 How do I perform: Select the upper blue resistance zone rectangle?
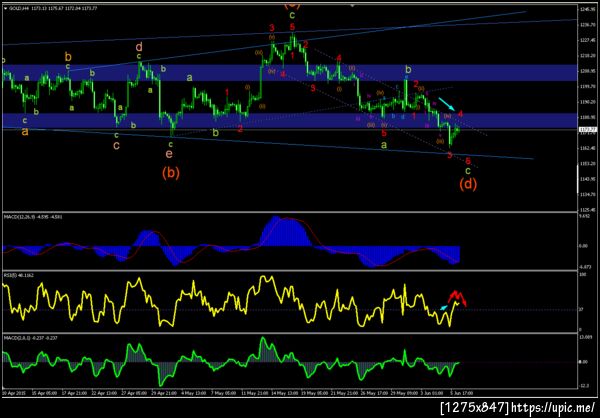tap(289, 73)
